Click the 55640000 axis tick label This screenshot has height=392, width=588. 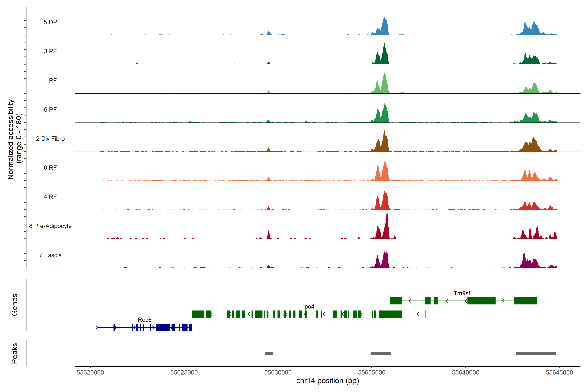tap(465, 373)
